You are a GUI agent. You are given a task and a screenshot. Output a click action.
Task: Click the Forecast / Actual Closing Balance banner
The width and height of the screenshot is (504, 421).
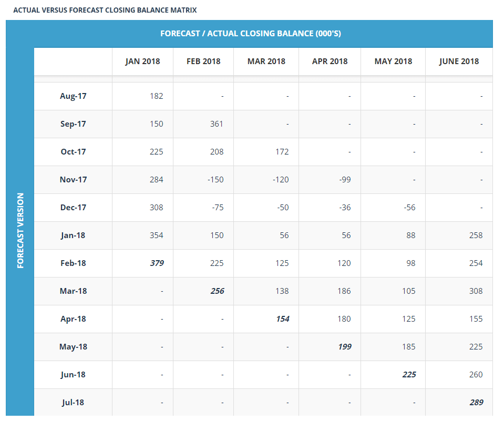coord(250,34)
